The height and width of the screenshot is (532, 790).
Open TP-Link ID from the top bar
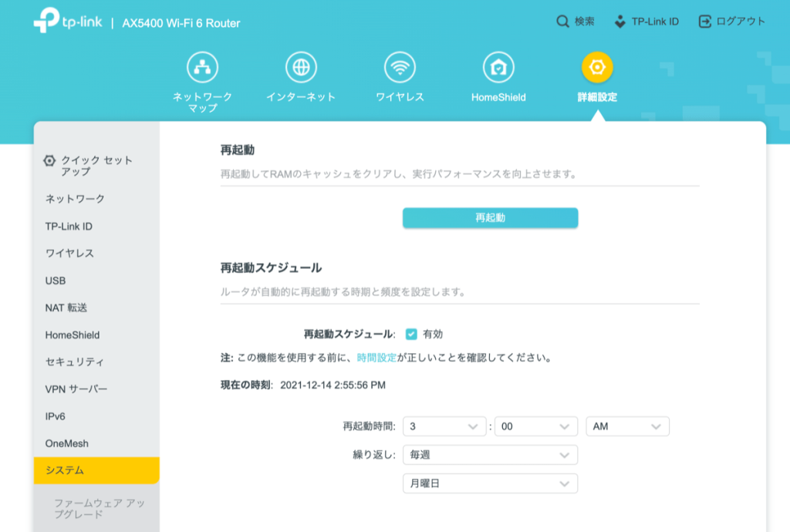(x=647, y=22)
